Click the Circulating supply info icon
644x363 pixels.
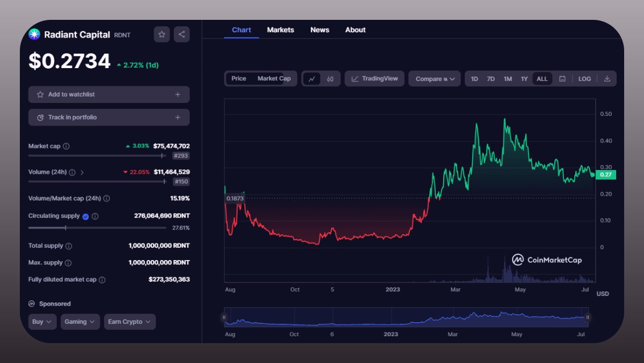(95, 216)
